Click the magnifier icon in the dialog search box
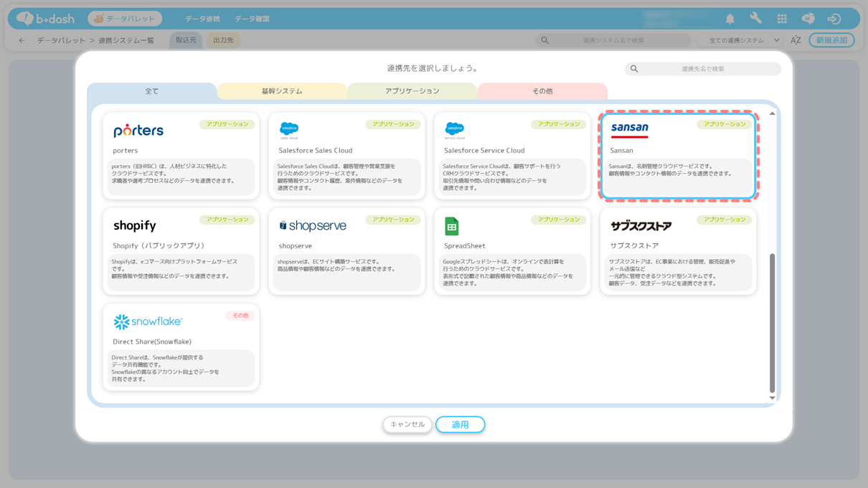 point(633,69)
